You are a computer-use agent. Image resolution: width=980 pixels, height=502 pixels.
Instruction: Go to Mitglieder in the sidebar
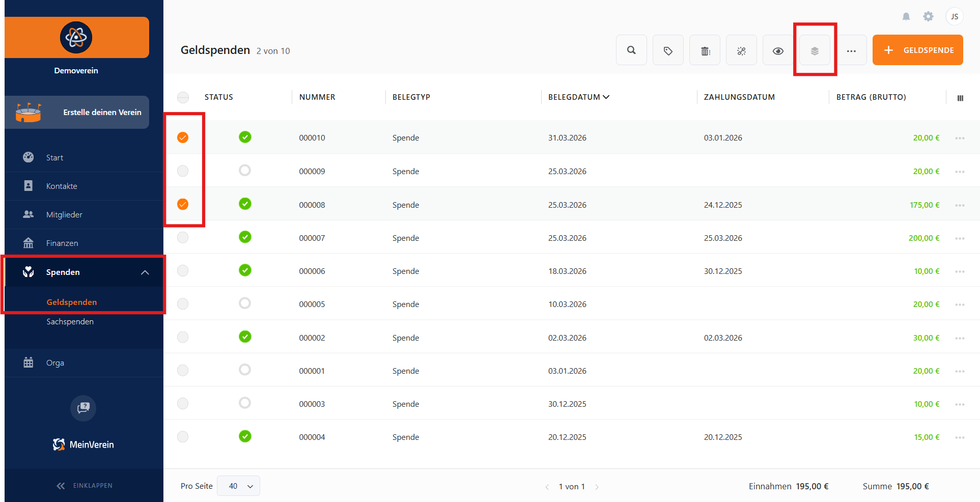click(64, 215)
